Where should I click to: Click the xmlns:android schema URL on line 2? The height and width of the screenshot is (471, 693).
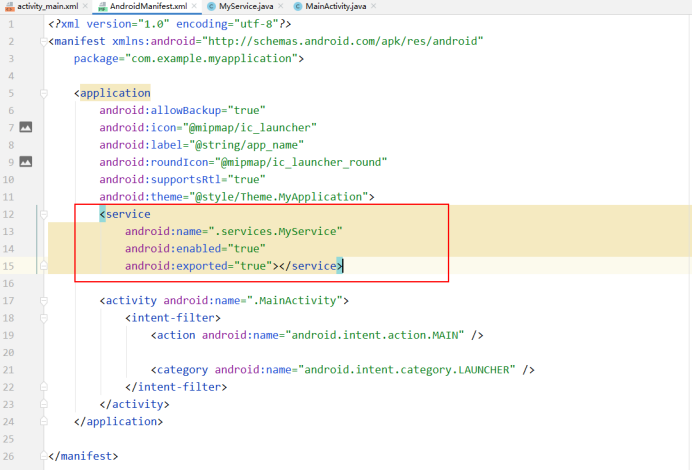point(343,42)
